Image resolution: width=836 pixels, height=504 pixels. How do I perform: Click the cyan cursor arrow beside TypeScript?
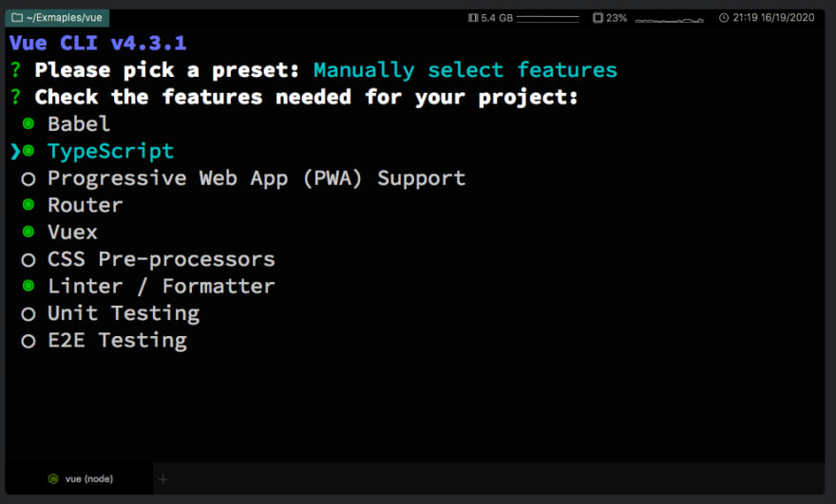[x=15, y=151]
